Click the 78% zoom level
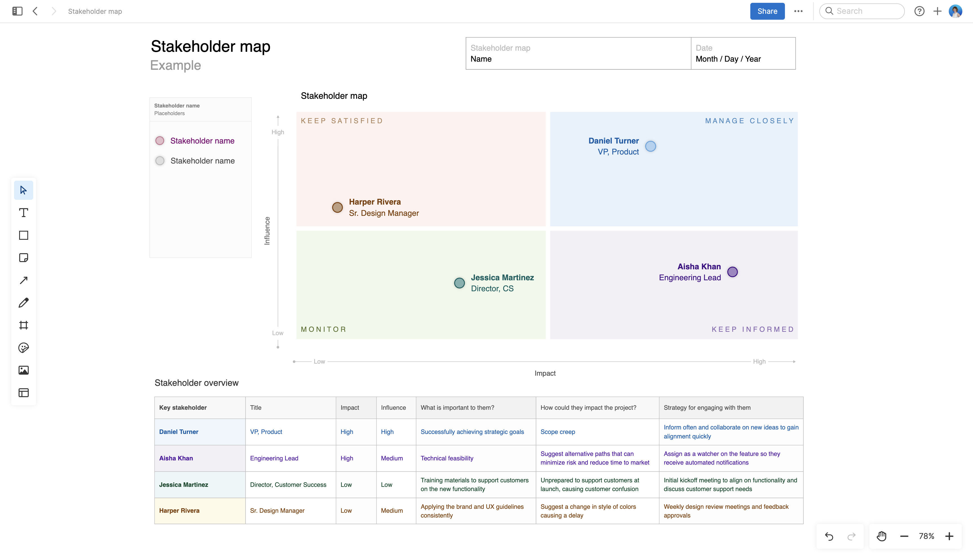The width and height of the screenshot is (973, 560). [x=927, y=536]
